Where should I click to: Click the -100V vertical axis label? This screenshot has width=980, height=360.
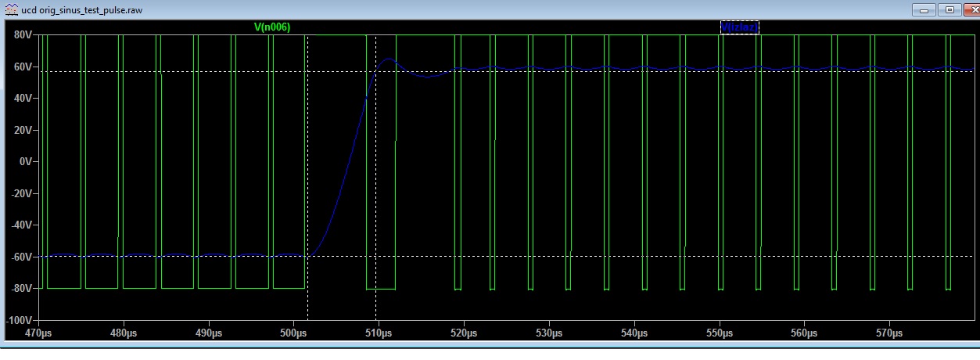17,321
